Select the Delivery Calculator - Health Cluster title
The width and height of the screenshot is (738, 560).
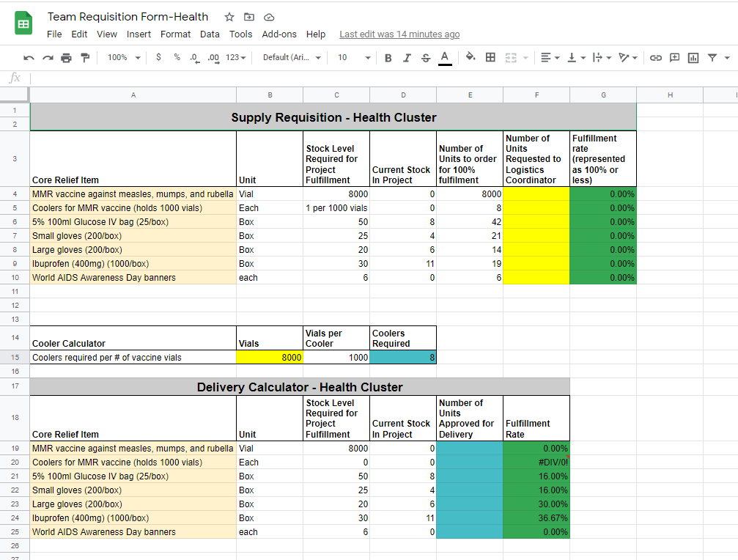(300, 387)
